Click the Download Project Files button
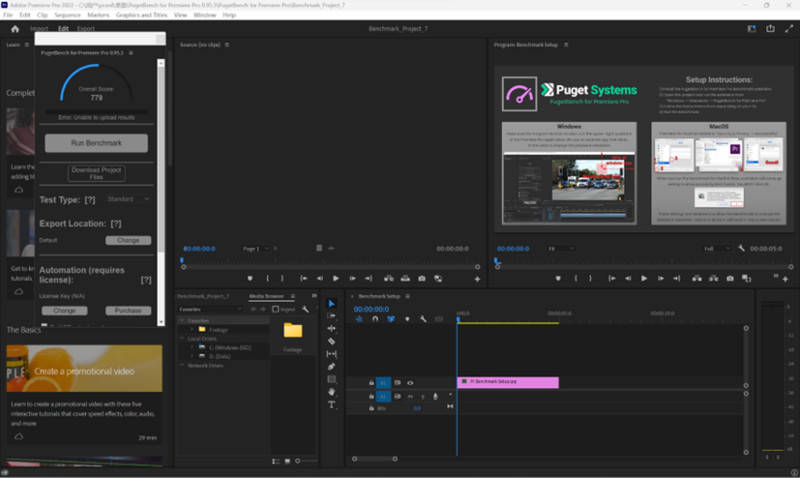 [96, 173]
